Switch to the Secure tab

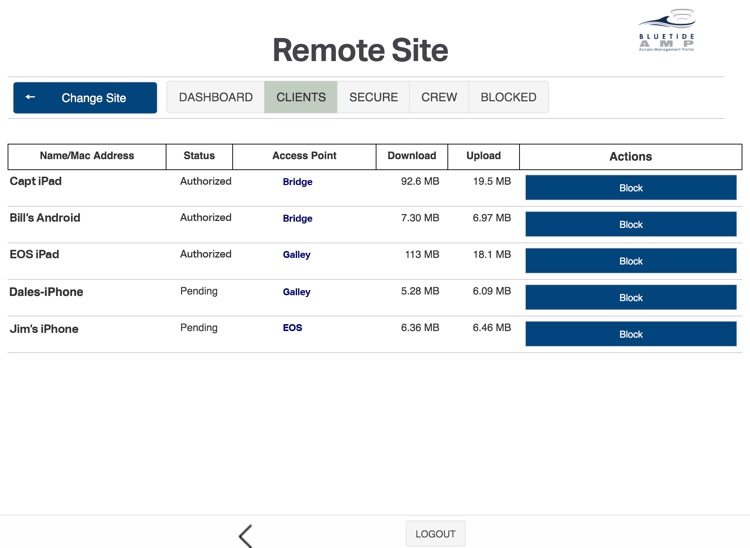click(x=373, y=98)
